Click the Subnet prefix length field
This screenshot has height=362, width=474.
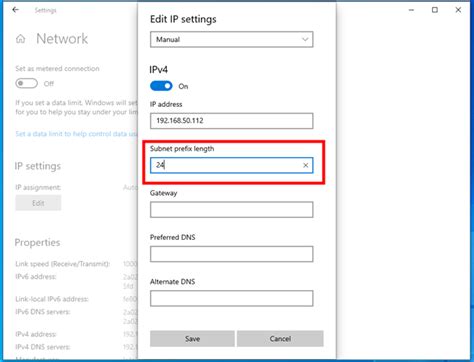(x=232, y=165)
